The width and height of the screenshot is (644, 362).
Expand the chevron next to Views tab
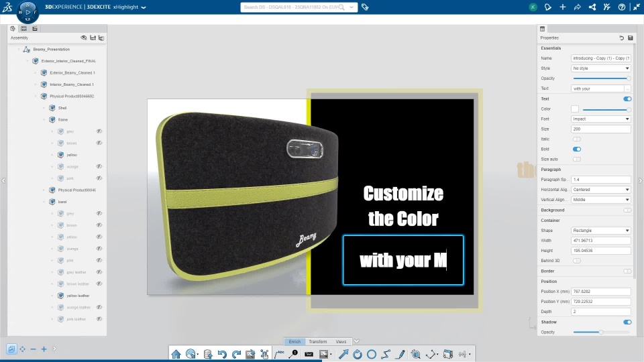356,341
